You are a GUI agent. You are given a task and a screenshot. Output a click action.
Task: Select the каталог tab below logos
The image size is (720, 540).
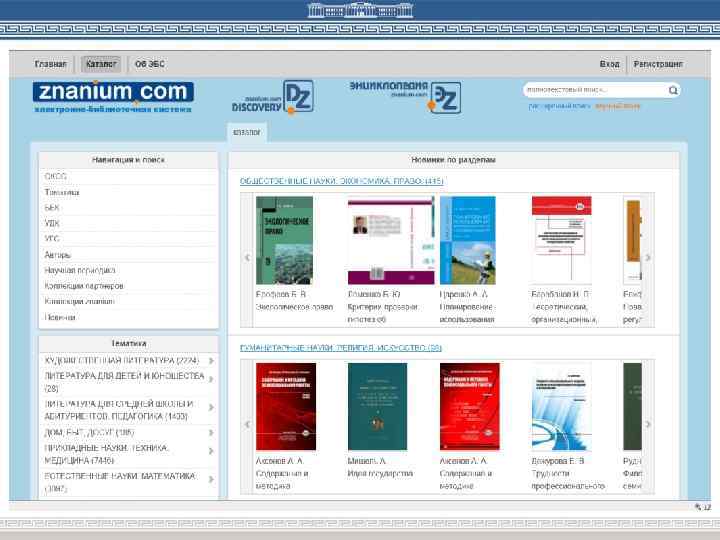click(247, 132)
